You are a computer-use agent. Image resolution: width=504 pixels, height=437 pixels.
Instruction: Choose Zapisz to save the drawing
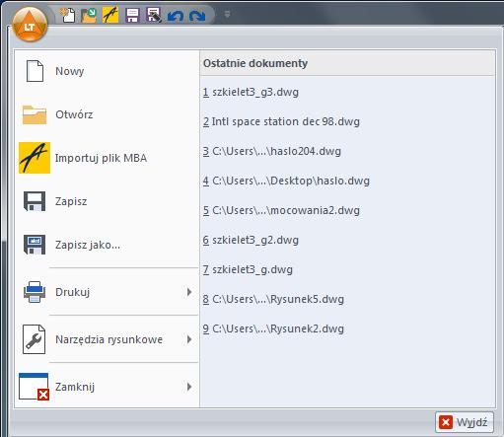coord(107,201)
